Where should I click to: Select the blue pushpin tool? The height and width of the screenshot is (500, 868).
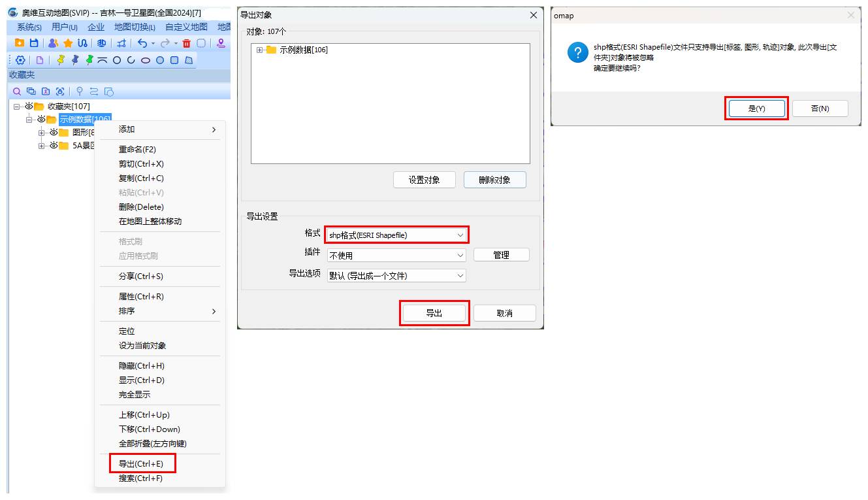[75, 60]
